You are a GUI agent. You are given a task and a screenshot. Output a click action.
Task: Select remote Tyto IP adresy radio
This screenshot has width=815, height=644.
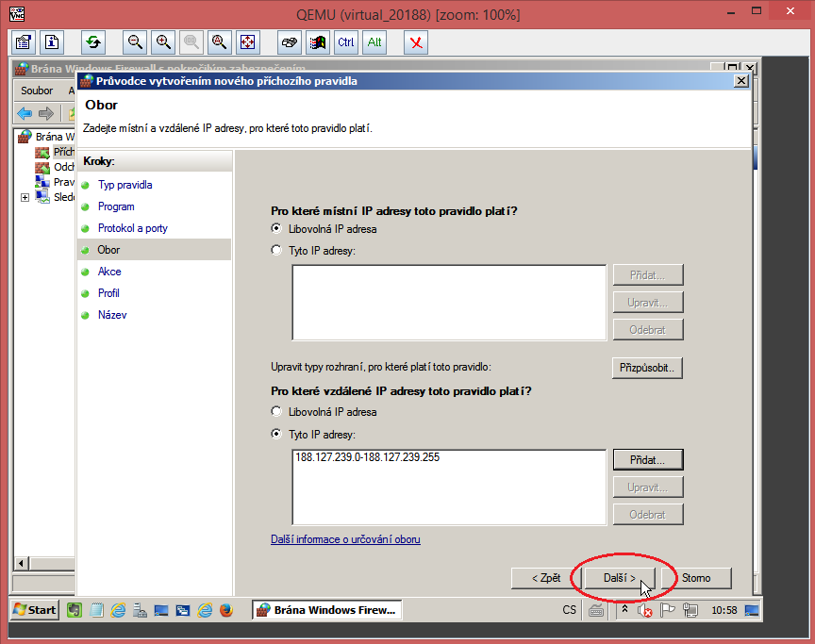[x=276, y=434]
